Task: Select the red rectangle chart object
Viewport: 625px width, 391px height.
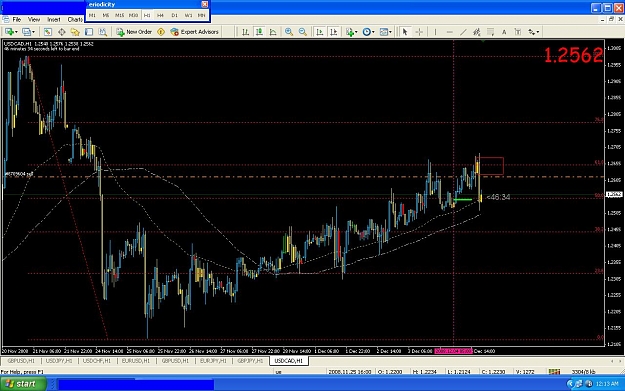Action: point(491,166)
